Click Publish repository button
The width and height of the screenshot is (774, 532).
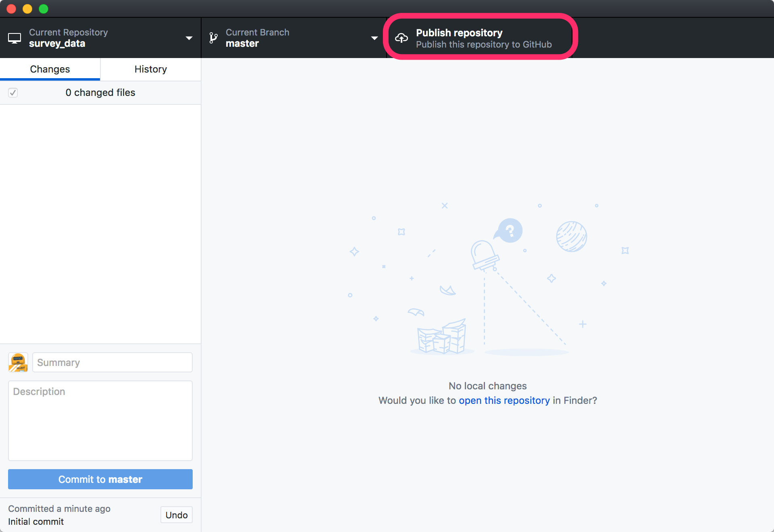tap(480, 38)
